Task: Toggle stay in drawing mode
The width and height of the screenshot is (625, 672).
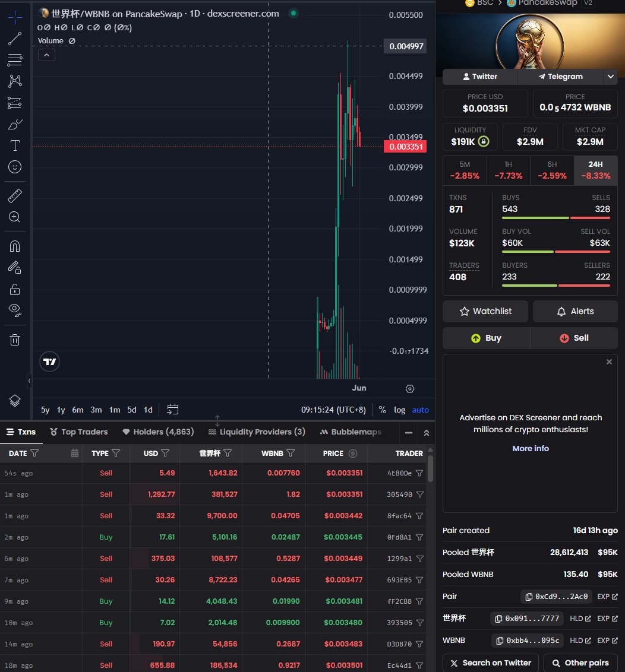Action: [15, 268]
